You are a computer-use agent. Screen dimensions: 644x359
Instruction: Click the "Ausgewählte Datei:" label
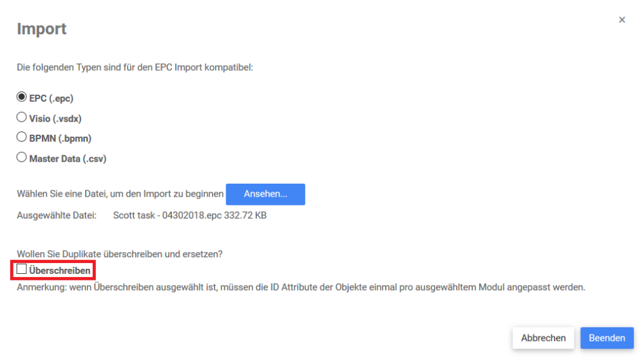point(57,215)
